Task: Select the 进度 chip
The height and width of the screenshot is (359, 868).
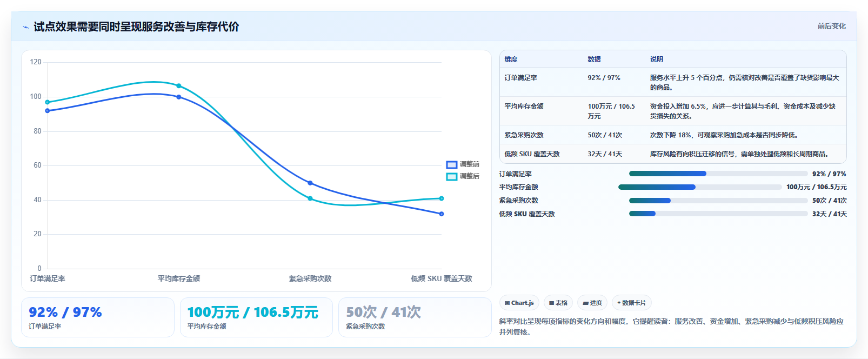Action: (592, 303)
